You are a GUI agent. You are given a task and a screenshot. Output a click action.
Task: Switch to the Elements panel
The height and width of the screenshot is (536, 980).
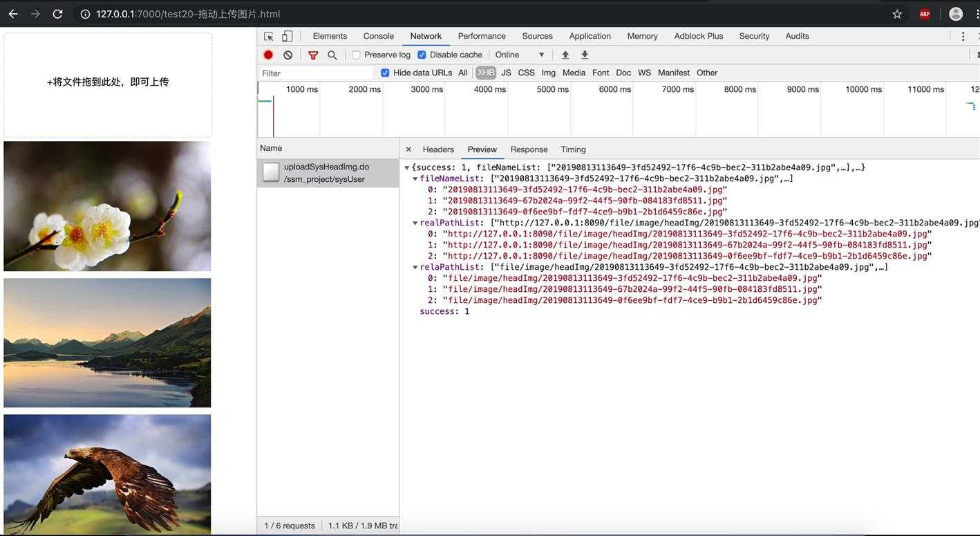point(330,36)
